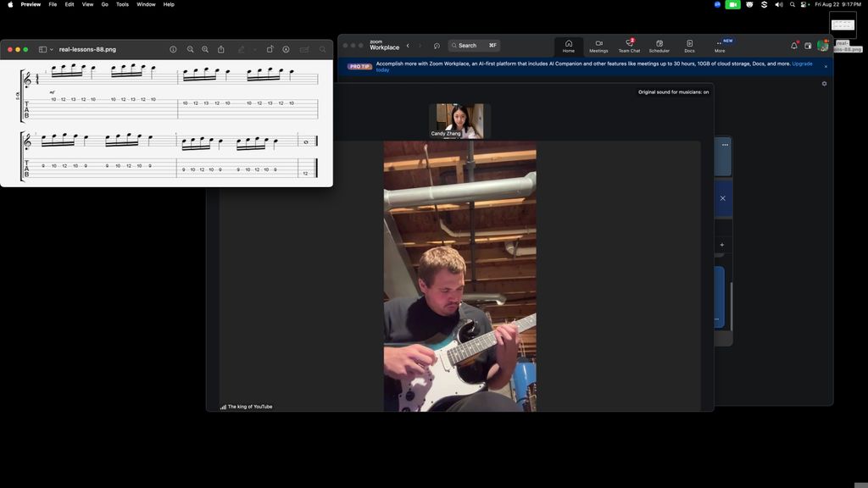Open the Tools menu in menu bar
Image resolution: width=868 pixels, height=488 pixels.
122,4
